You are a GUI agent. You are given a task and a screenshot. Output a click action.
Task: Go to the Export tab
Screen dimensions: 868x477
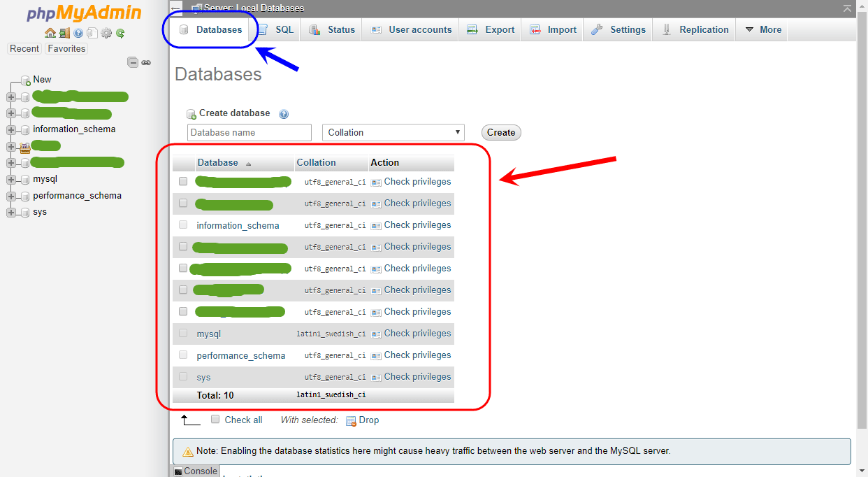pyautogui.click(x=491, y=29)
